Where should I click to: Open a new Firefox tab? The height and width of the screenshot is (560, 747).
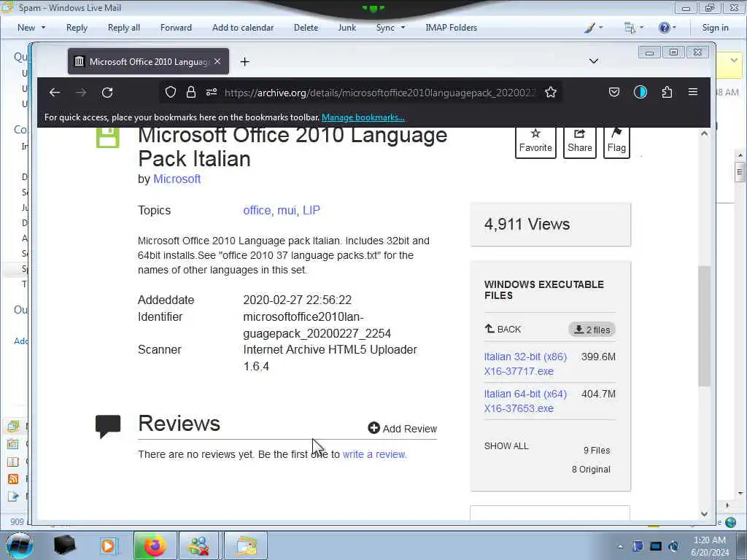click(245, 62)
